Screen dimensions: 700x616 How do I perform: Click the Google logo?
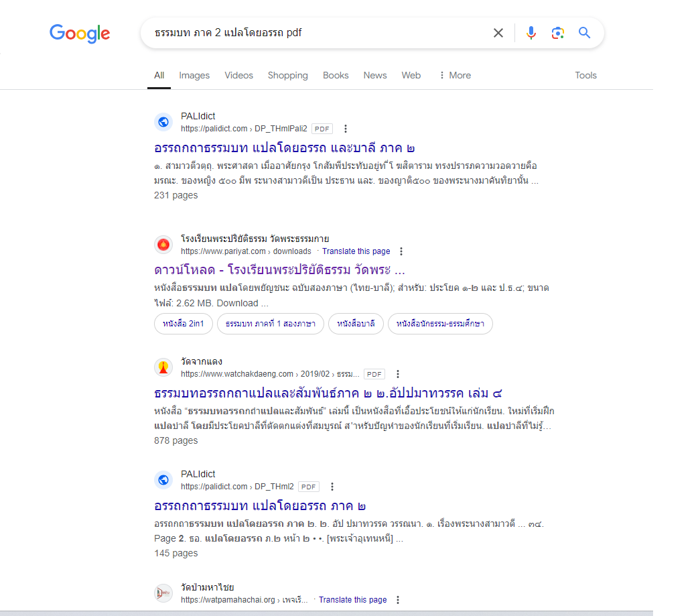[x=80, y=33]
